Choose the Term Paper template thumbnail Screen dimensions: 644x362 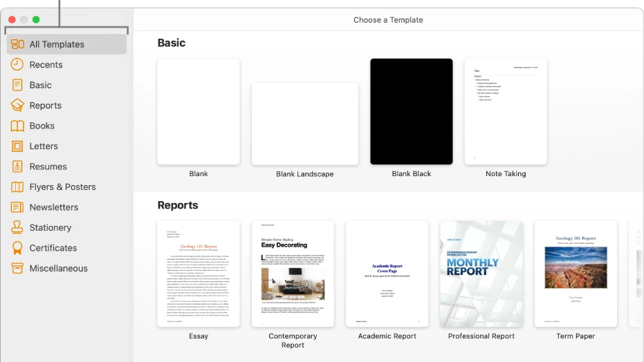(576, 274)
